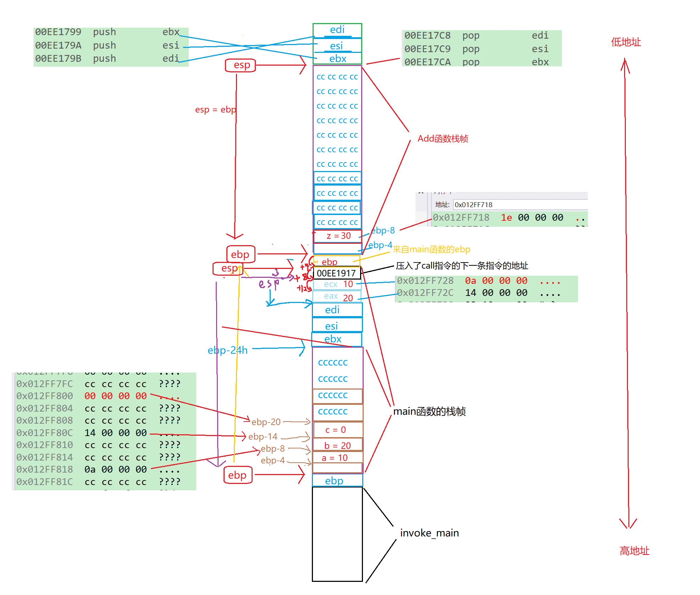
Task: Click the "ecx 10" stack cell
Action: point(337,284)
